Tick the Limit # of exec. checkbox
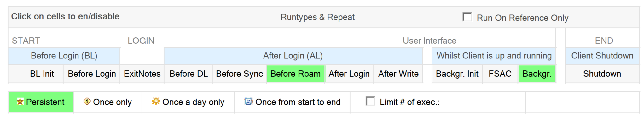Image resolution: width=644 pixels, height=116 pixels. [x=370, y=101]
